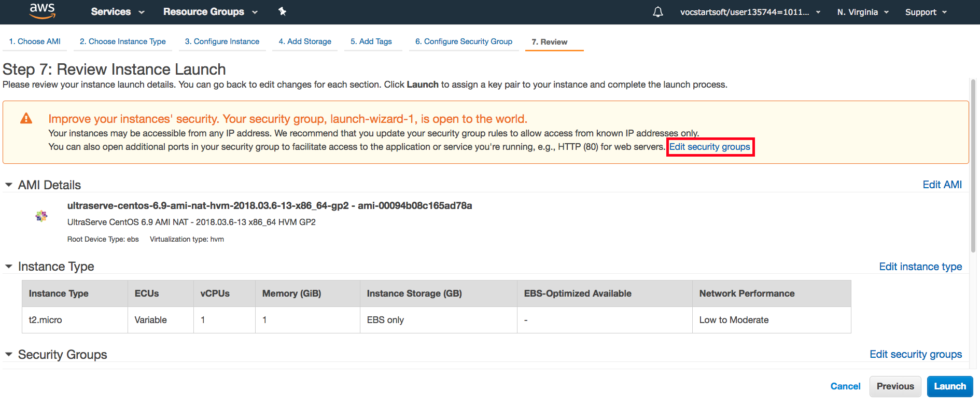The image size is (980, 405).
Task: Collapse the AMI Details section
Action: (x=9, y=185)
